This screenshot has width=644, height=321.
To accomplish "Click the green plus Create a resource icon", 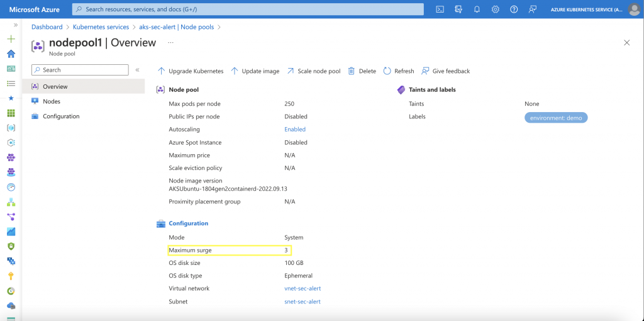I will click(11, 39).
